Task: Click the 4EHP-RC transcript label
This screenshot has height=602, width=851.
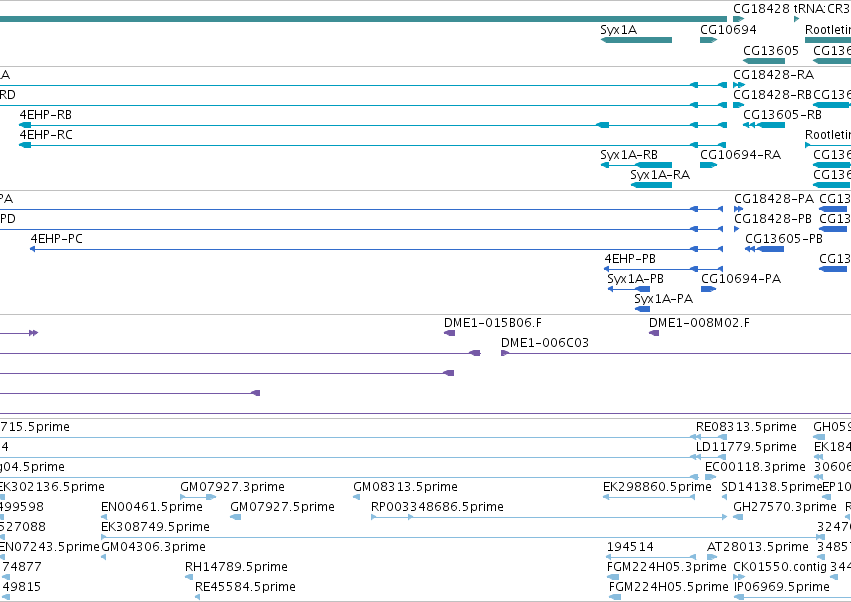Action: pos(46,135)
